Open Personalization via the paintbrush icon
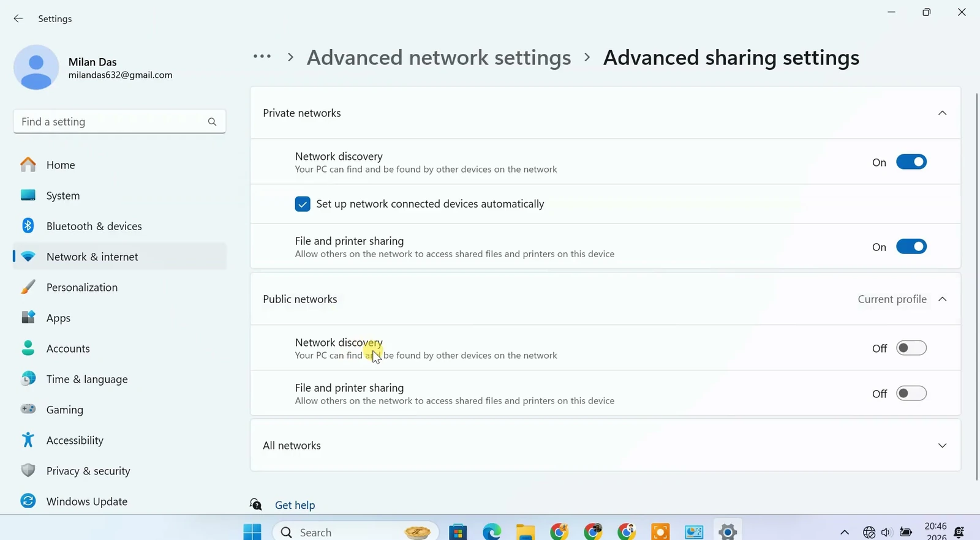This screenshot has width=980, height=540. (28, 287)
